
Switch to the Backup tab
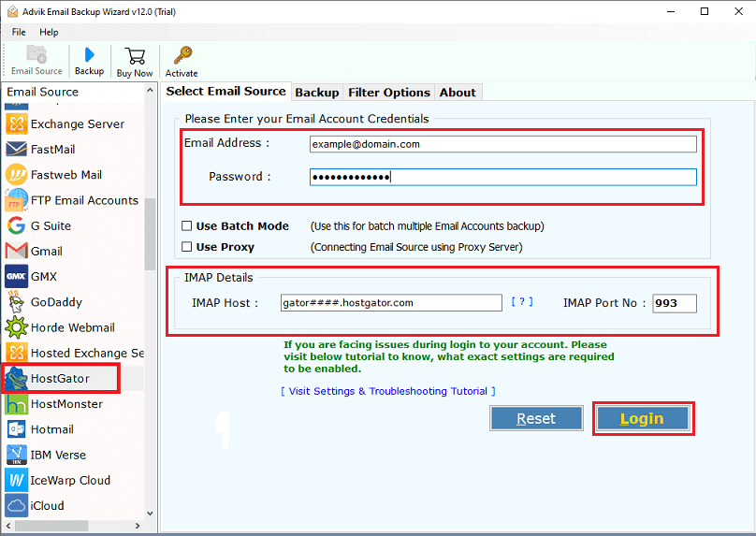[317, 92]
